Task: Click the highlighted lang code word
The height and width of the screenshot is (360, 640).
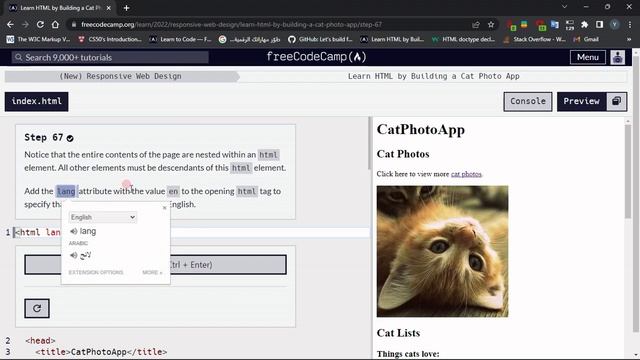Action: (x=66, y=191)
